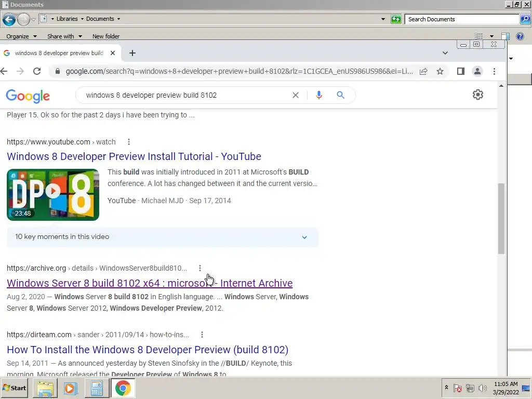This screenshot has height=399, width=532.
Task: Open options for the dirteam.com result
Action: coord(202,335)
